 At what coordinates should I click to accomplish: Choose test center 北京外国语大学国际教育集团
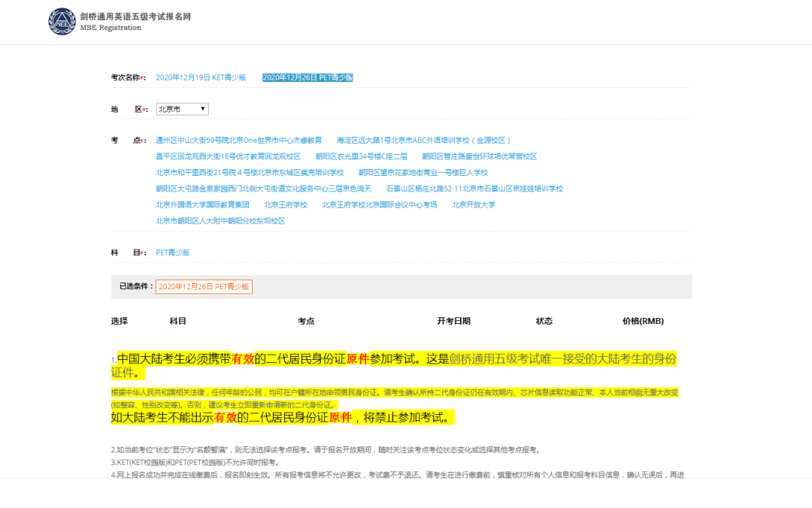[x=202, y=205]
